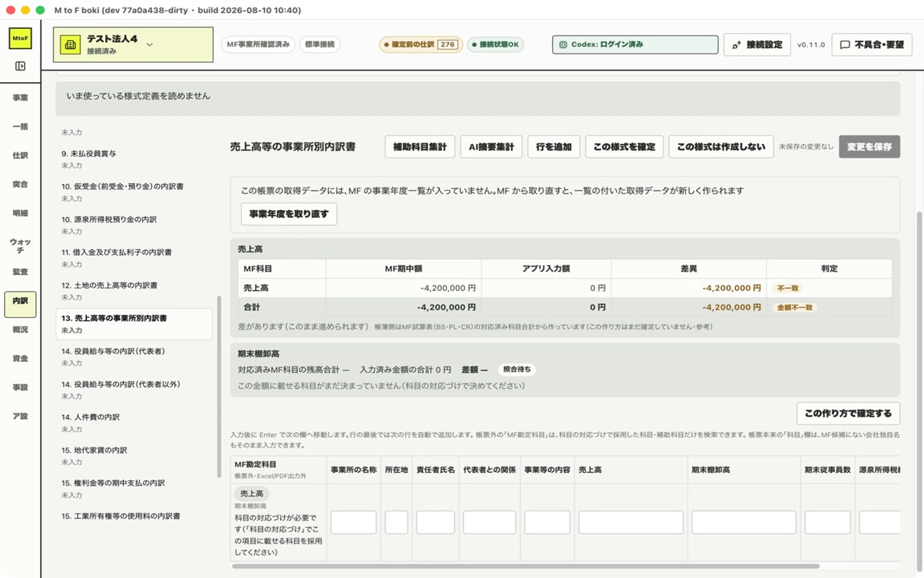Select 12. 土地の売上高等の内訳書
This screenshot has height=578, width=924.
(x=134, y=291)
